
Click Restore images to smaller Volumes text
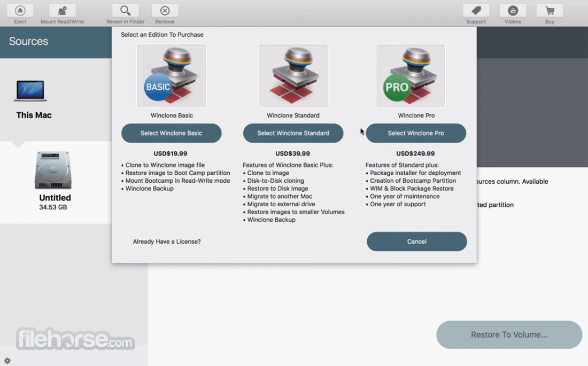point(296,212)
